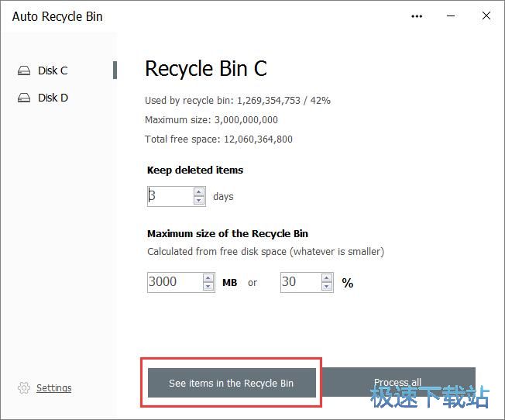Click See items in the Recycle Bin
The width and height of the screenshot is (505, 420).
(x=232, y=383)
